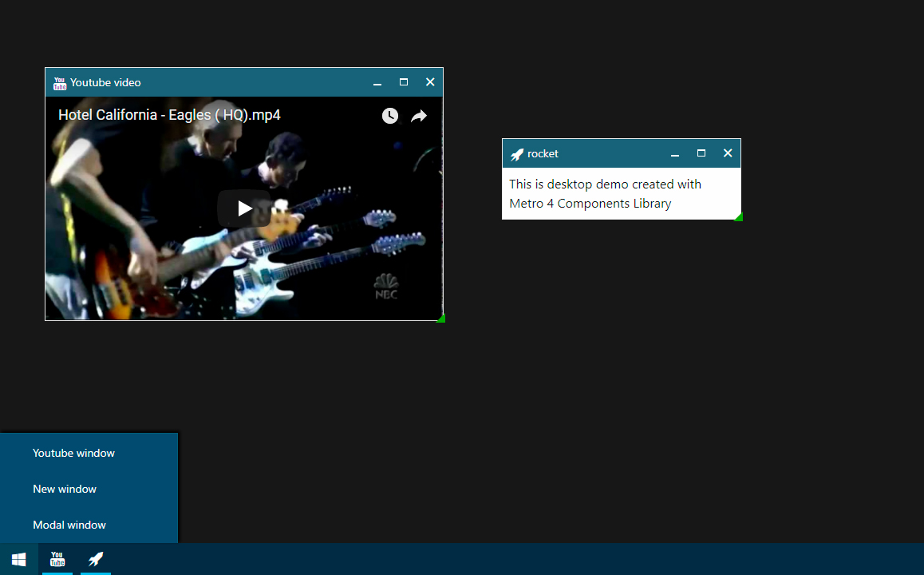Image resolution: width=924 pixels, height=575 pixels.
Task: Click the rocket icon in window title bar
Action: [x=517, y=154]
